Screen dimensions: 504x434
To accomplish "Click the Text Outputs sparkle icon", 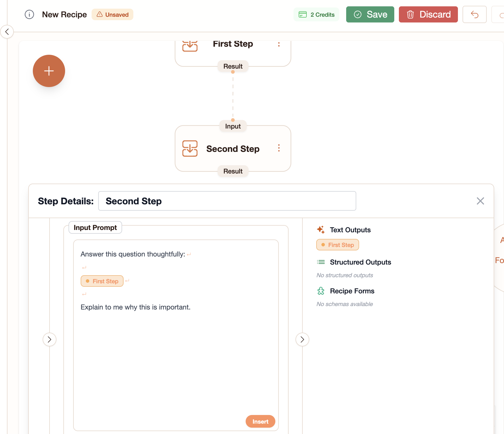I will [x=321, y=229].
